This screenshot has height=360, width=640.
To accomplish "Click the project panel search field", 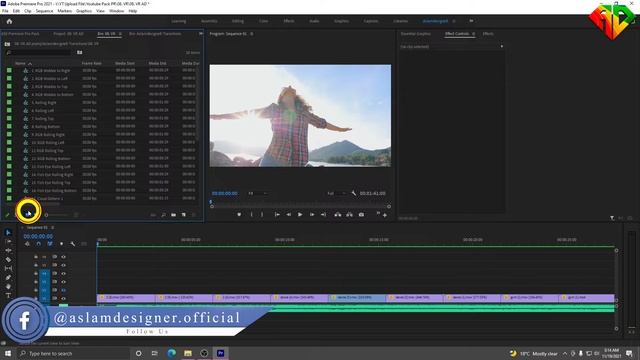I will (x=39, y=53).
